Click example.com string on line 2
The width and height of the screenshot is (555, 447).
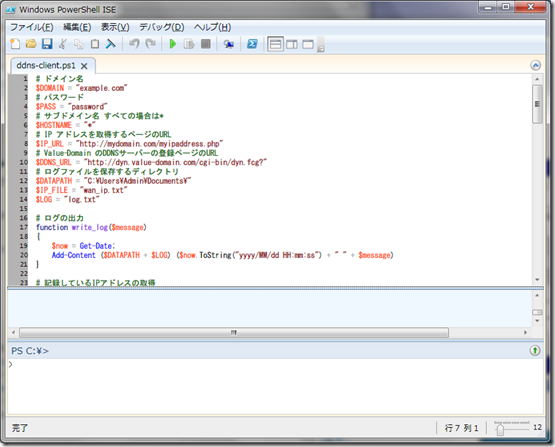coord(102,88)
